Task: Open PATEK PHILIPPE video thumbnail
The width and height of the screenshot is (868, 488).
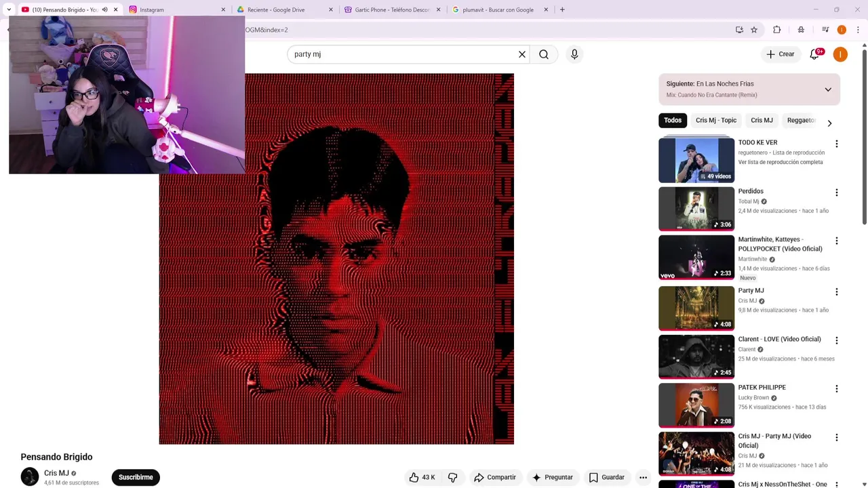Action: click(x=696, y=405)
